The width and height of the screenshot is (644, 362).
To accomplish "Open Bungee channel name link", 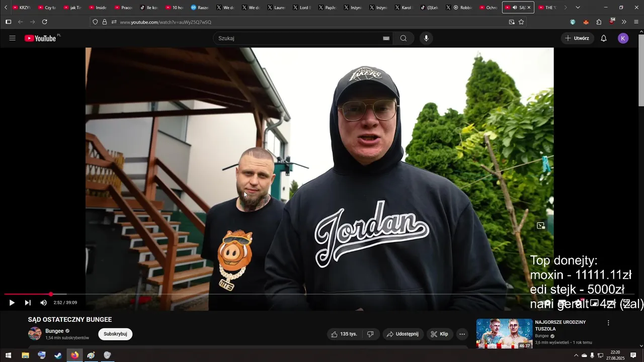I will [54, 331].
